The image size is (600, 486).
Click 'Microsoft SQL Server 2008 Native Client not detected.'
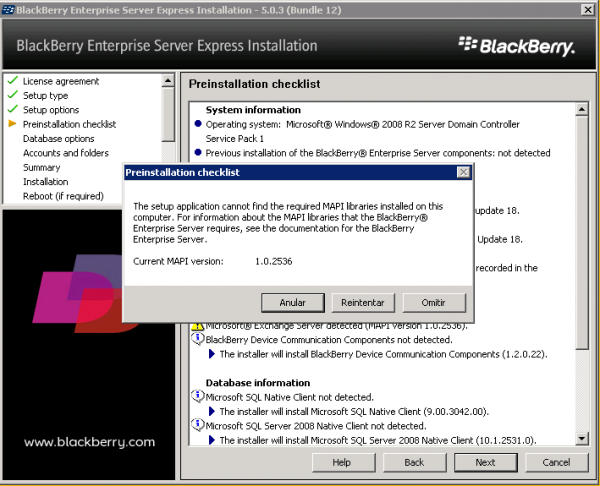[x=316, y=426]
